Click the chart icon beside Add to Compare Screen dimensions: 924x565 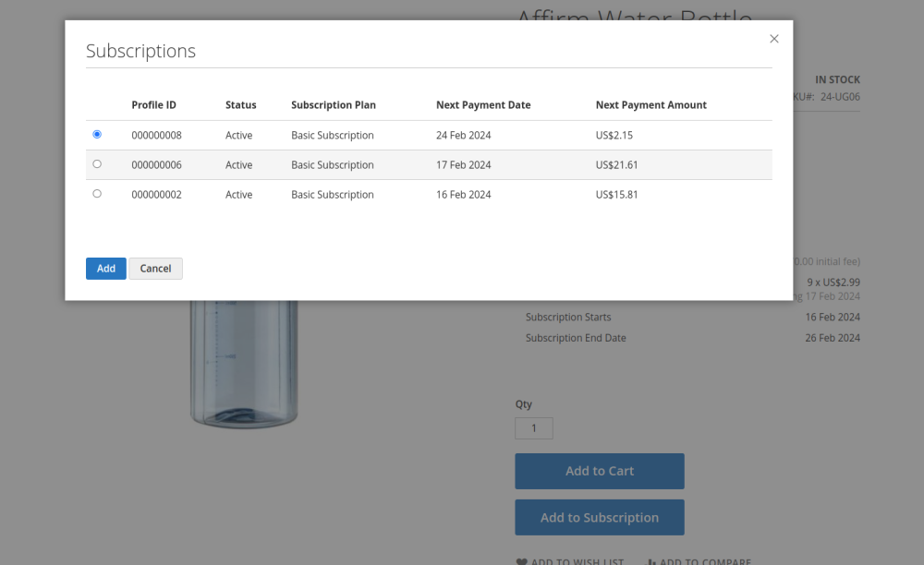651,562
